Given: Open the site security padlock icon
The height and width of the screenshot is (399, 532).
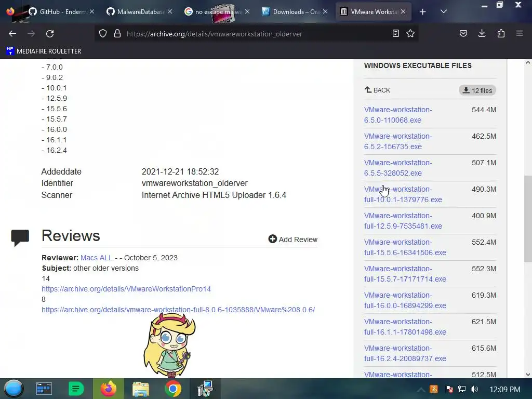Looking at the screenshot, I should pos(117,34).
